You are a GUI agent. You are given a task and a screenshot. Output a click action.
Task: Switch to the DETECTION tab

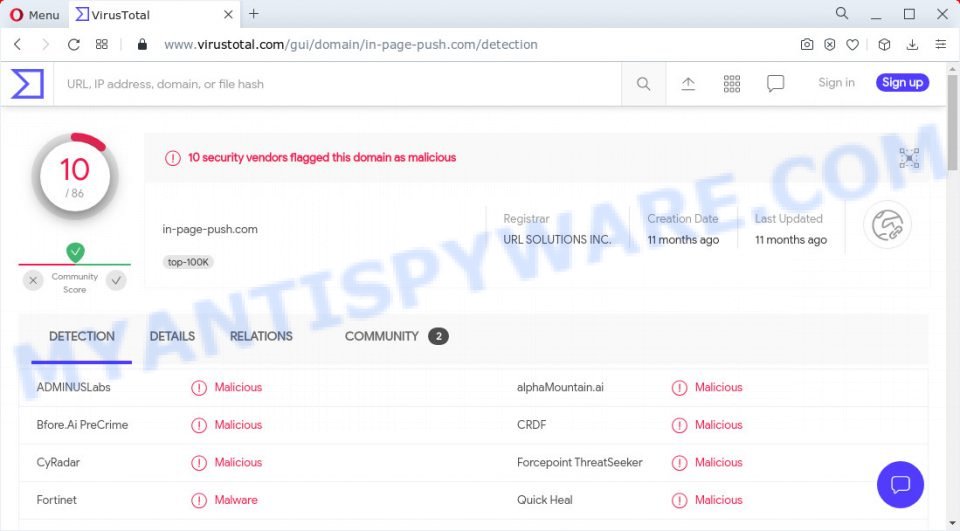tap(81, 336)
